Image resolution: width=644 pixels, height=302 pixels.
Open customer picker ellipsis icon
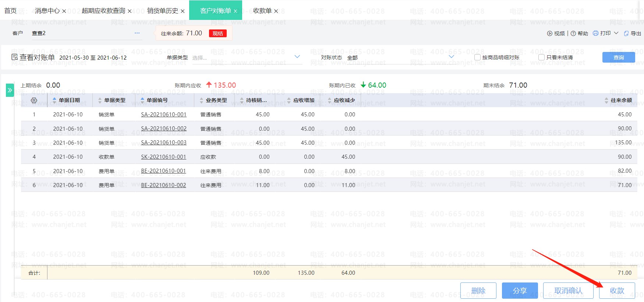pyautogui.click(x=137, y=33)
